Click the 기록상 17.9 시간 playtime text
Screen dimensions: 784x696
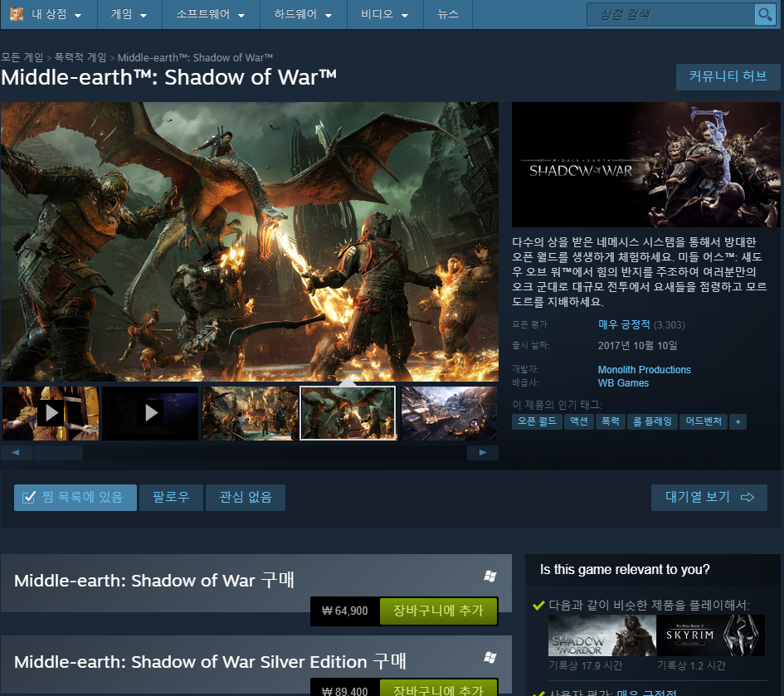586,665
